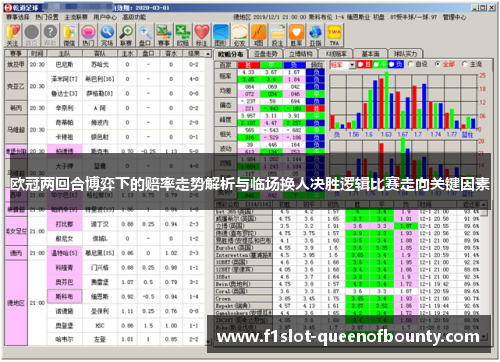This screenshot has height=362, width=500.
Task: Switch to the 立博结构 tab
Action: [x=301, y=54]
